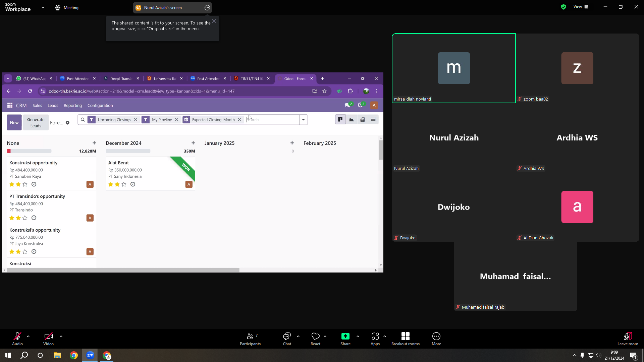The image size is (644, 362).
Task: Click the None column progress bar
Action: 29,151
